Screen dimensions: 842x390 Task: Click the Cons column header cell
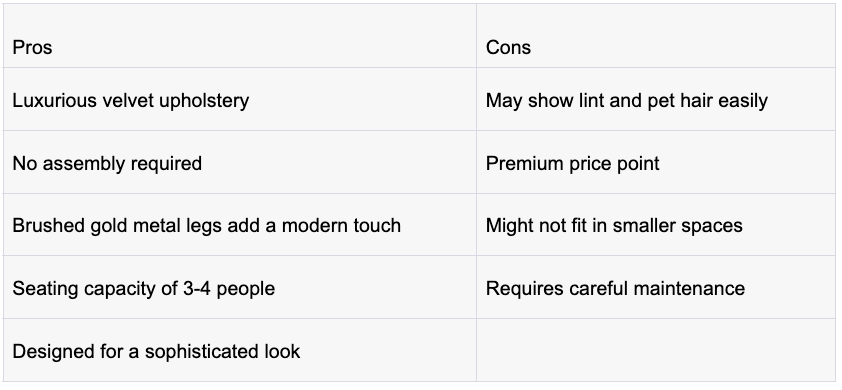[x=656, y=36]
